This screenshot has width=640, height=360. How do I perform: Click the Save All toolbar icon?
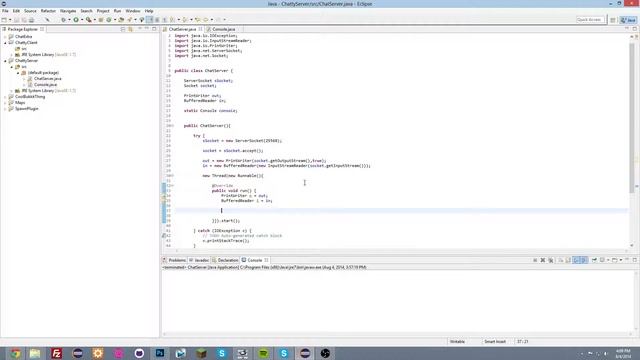24,20
